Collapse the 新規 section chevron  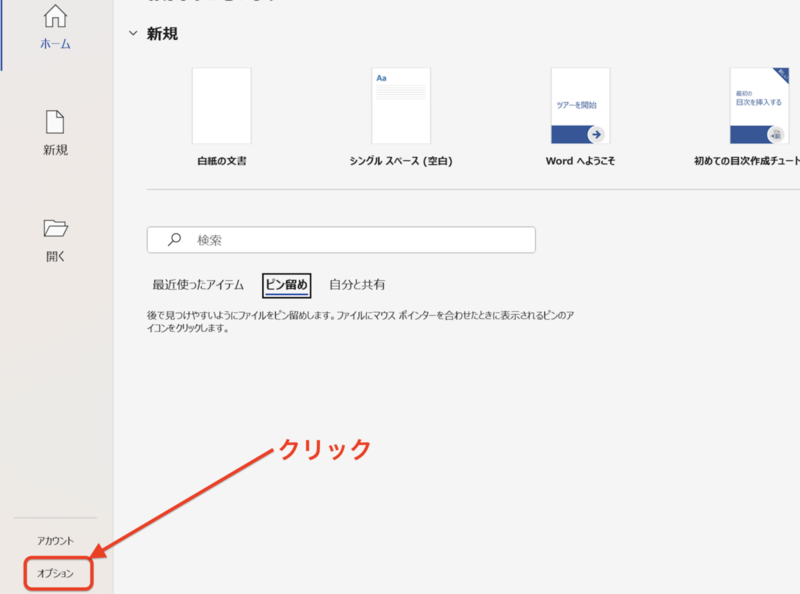(133, 34)
